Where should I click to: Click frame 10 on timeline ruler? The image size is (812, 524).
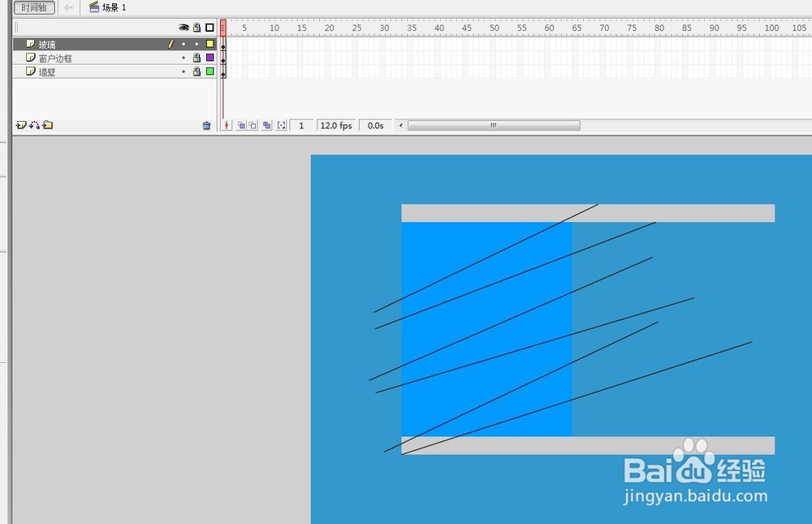[x=274, y=28]
